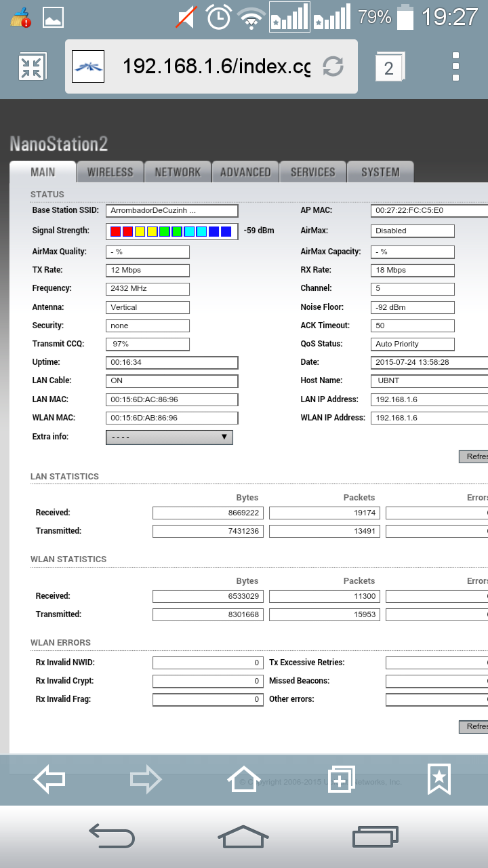Image resolution: width=488 pixels, height=868 pixels.
Task: Click the LAN IP Address field
Action: [429, 399]
